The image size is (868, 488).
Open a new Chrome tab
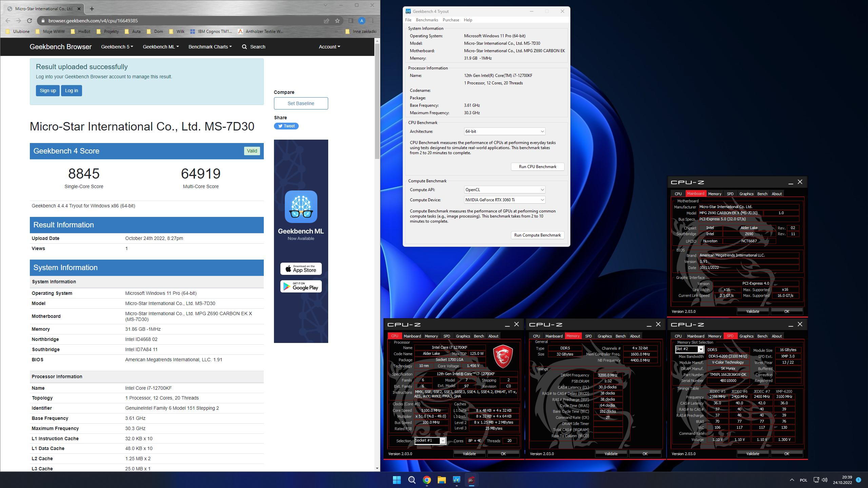pos(92,9)
